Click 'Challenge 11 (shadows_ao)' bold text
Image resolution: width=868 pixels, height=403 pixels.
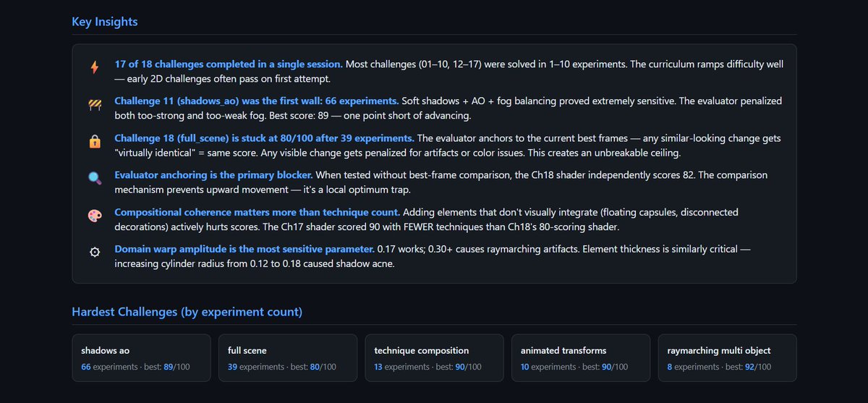click(x=257, y=101)
